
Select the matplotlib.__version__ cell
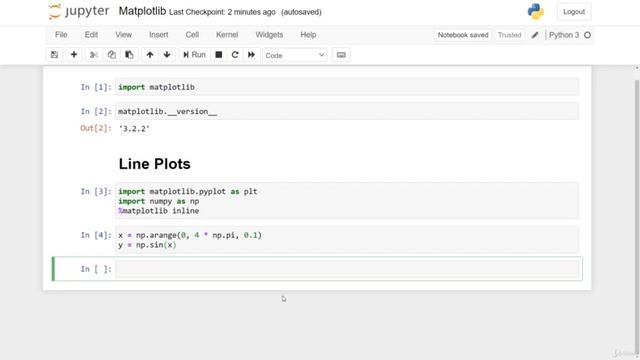click(x=347, y=111)
